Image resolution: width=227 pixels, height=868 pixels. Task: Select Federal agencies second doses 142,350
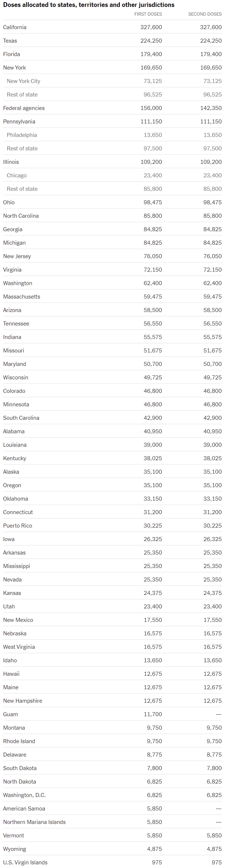(x=211, y=108)
